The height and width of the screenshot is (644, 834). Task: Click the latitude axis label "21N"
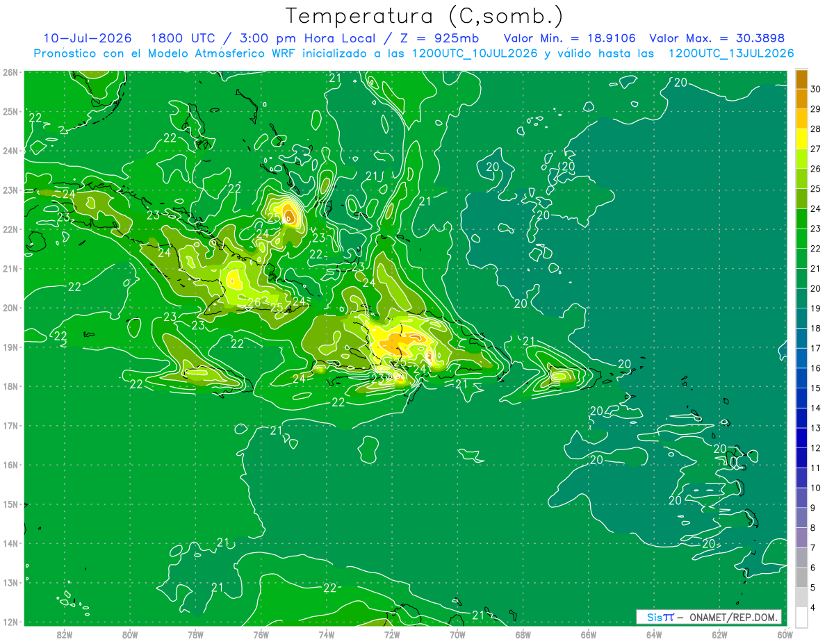point(10,268)
